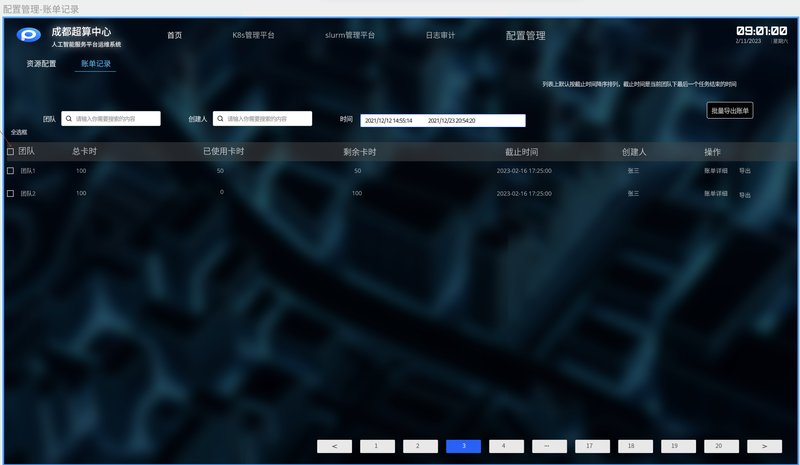Check the 团队1 row checkbox
This screenshot has width=800, height=465.
tap(10, 170)
